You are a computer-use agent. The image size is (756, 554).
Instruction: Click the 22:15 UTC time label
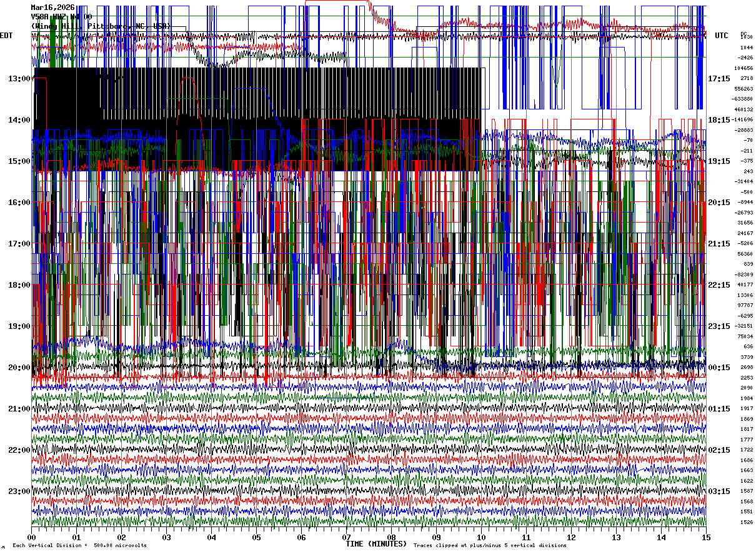[719, 285]
